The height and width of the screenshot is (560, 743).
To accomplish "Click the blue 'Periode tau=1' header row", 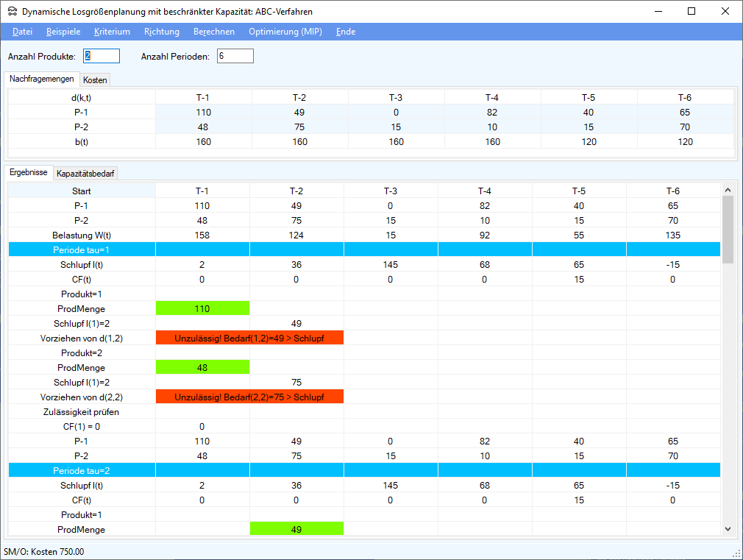I will pyautogui.click(x=82, y=249).
